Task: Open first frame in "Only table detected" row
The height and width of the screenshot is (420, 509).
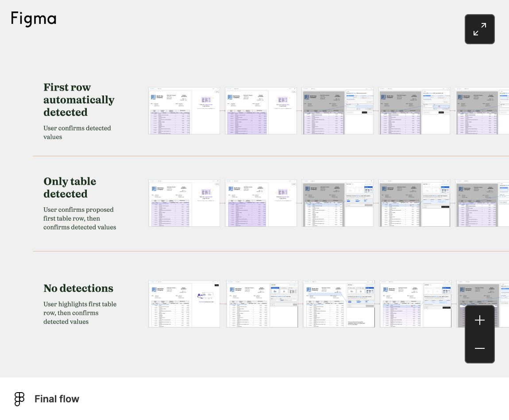Action: [x=184, y=203]
